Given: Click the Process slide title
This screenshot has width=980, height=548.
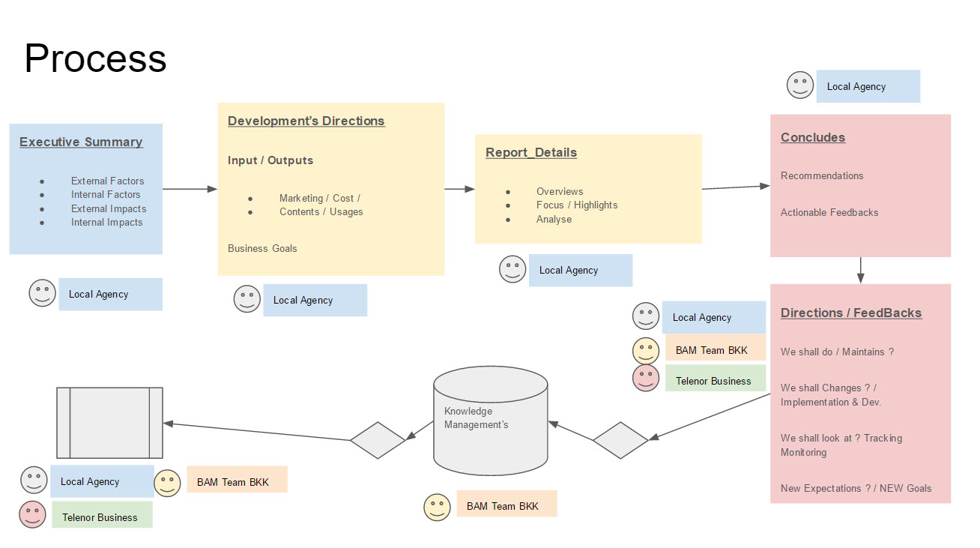Looking at the screenshot, I should coord(95,58).
